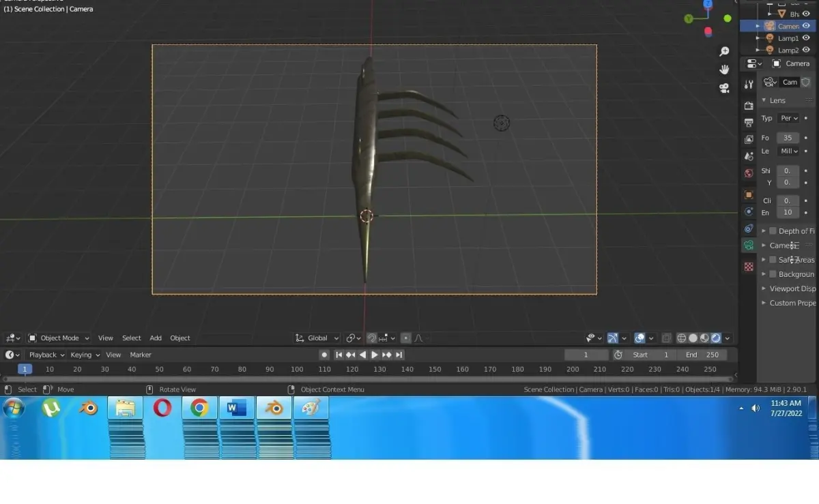Viewport: 819px width, 504px height.
Task: Open the Tool properties tab
Action: coord(749,84)
